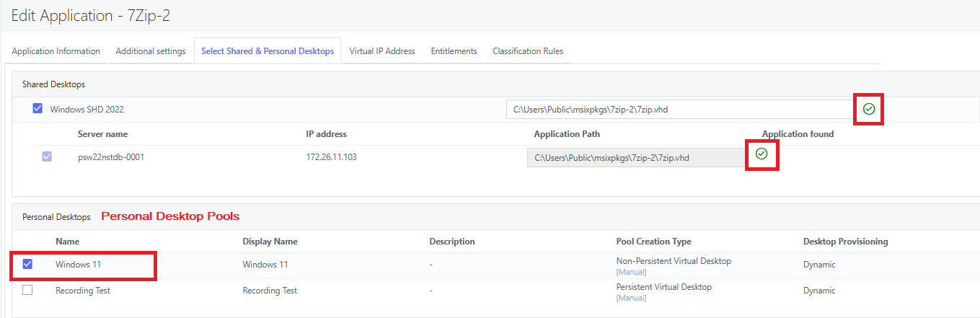The image size is (980, 318).
Task: Check the Recording Test desktop checkbox
Action: click(x=27, y=290)
